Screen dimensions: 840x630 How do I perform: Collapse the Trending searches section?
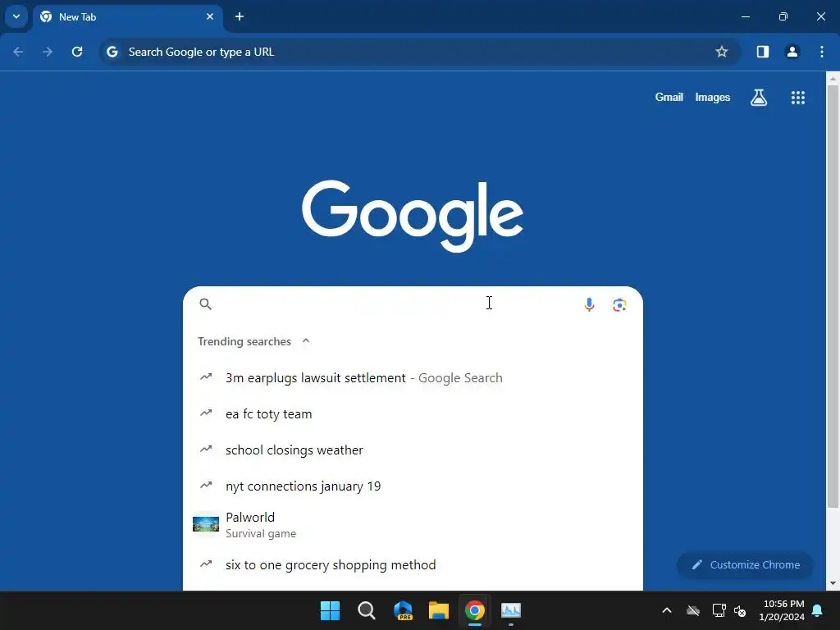point(306,341)
